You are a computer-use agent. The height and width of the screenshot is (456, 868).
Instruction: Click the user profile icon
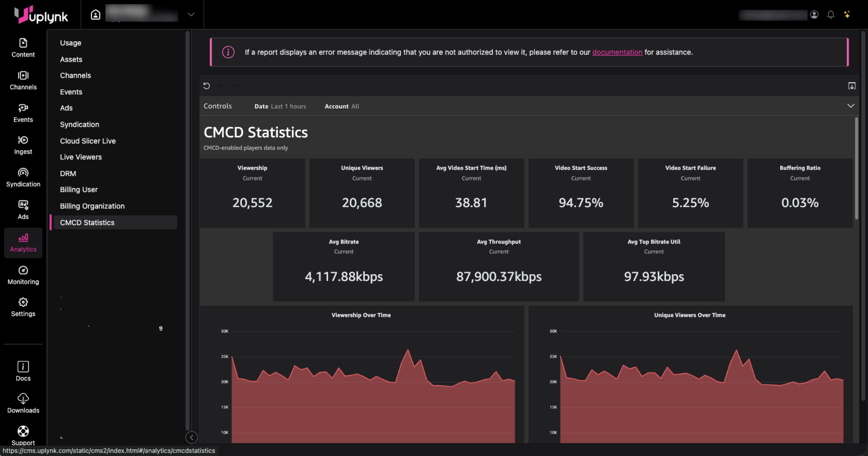coord(814,14)
